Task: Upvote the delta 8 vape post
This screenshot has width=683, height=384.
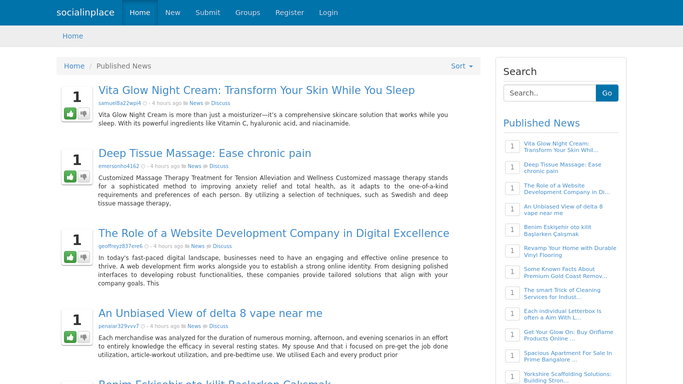Action: (x=70, y=337)
